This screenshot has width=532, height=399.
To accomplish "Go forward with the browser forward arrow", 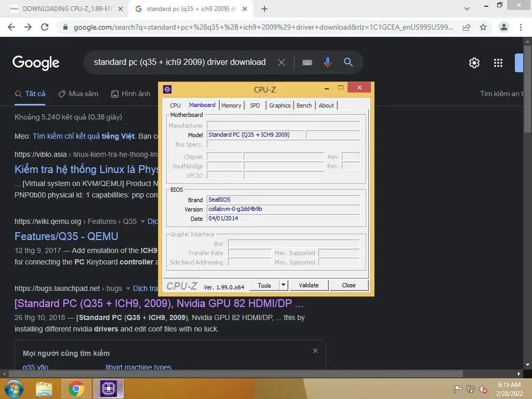I will point(28,27).
